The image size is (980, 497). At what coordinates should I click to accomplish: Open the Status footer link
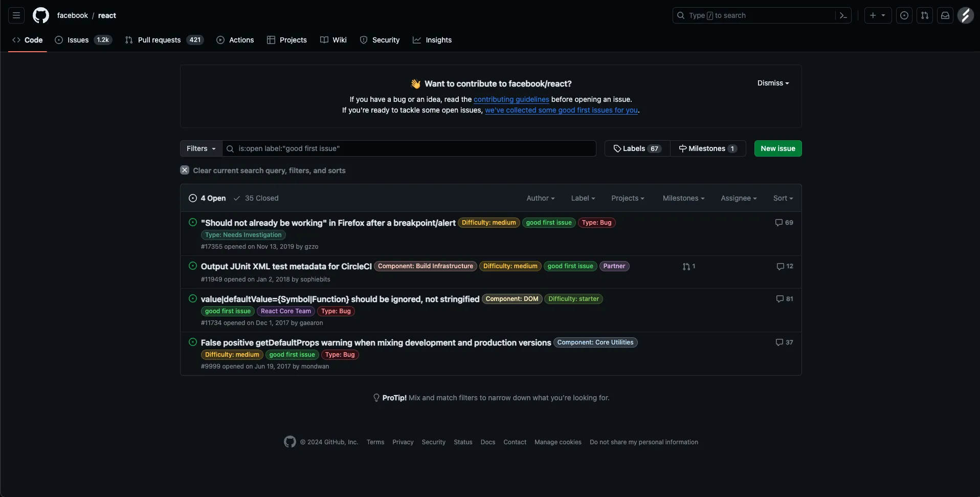coord(463,442)
